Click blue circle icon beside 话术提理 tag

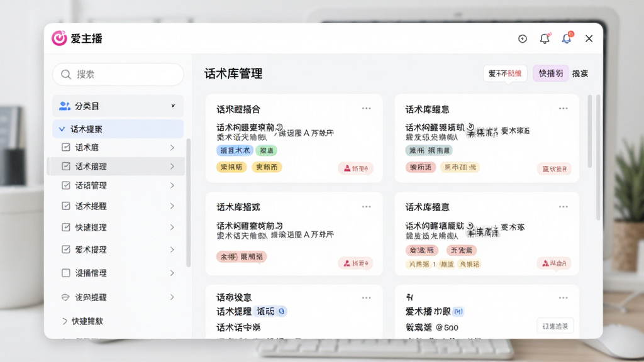[281, 312]
